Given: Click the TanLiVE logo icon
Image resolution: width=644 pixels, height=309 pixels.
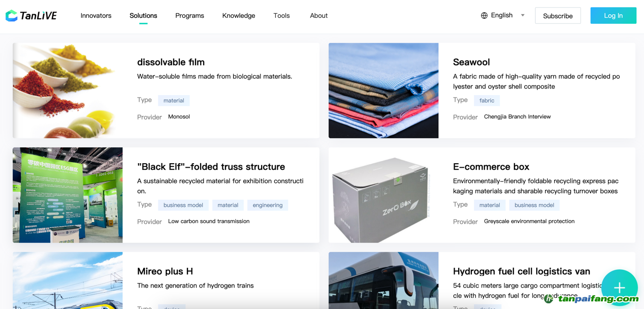Looking at the screenshot, I should (12, 16).
